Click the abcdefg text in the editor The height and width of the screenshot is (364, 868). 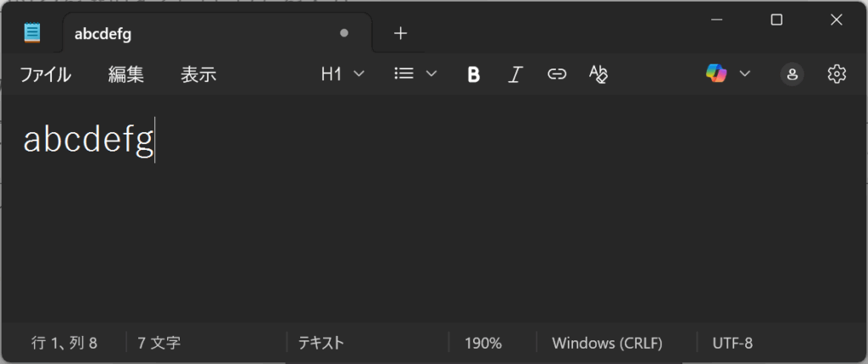click(x=88, y=140)
